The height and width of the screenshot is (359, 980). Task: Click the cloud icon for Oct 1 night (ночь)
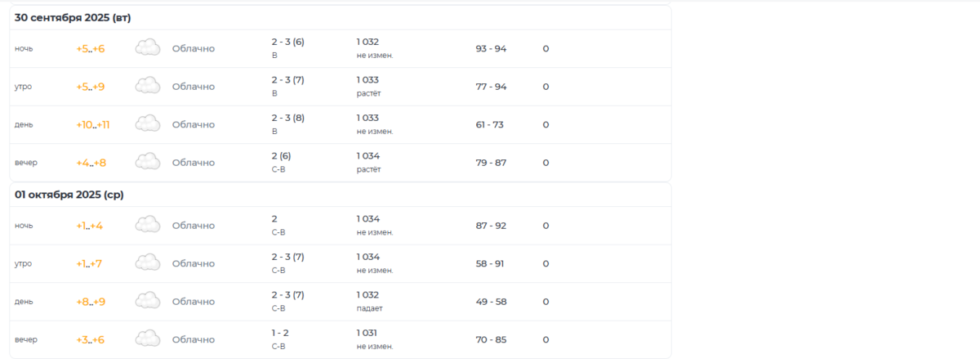(x=147, y=225)
